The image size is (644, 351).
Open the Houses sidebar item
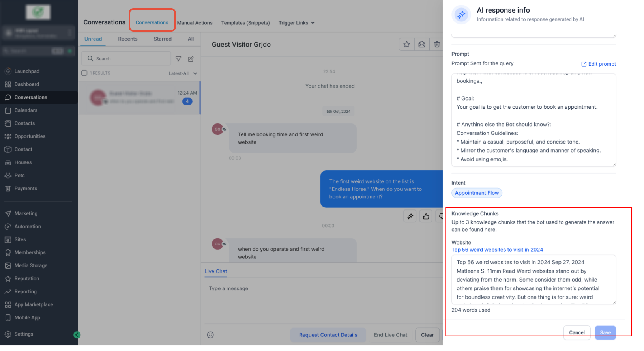click(23, 162)
